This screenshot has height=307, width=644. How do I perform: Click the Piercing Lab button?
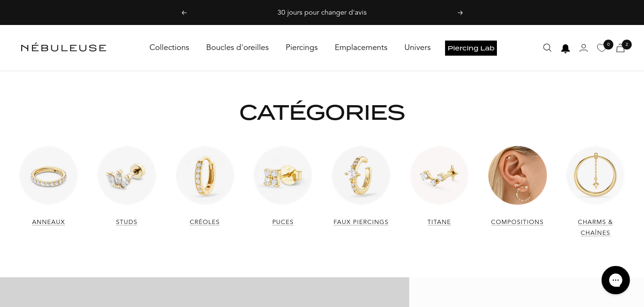471,48
